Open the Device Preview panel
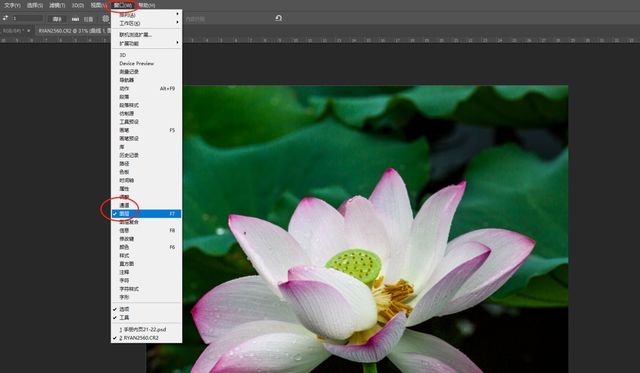 [147, 63]
